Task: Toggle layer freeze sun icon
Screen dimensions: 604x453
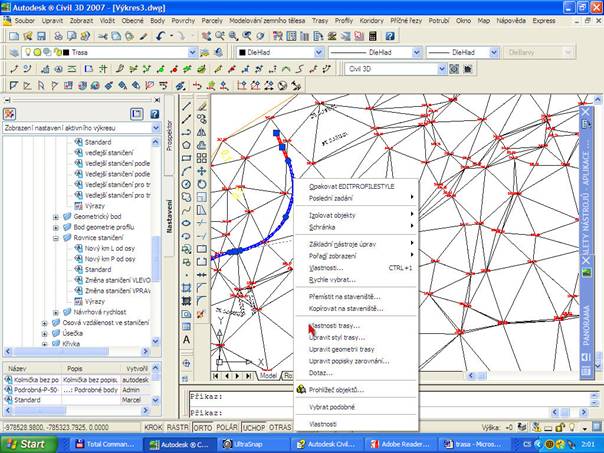Action: pyautogui.click(x=37, y=52)
